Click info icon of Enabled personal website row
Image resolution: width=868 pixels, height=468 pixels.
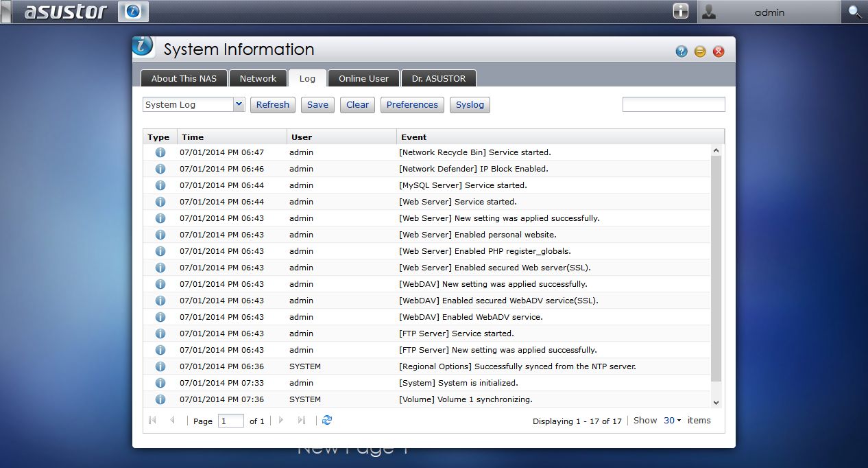(160, 235)
